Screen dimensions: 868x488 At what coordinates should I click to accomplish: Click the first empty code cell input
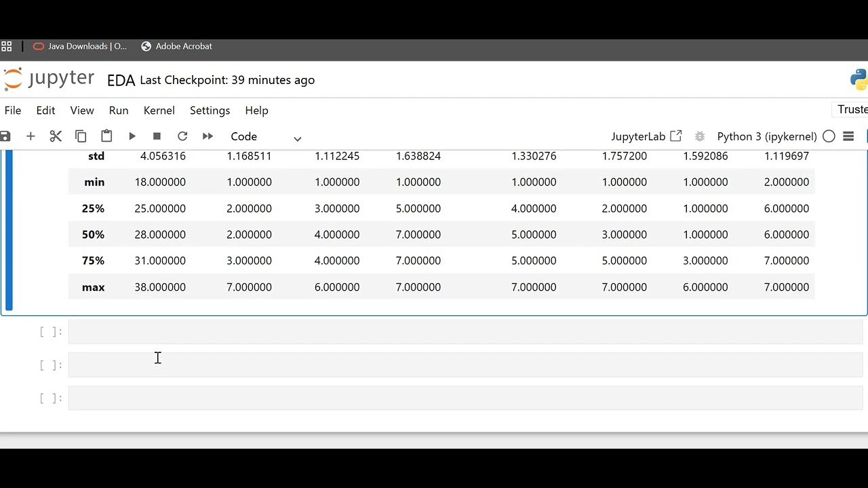[465, 331]
